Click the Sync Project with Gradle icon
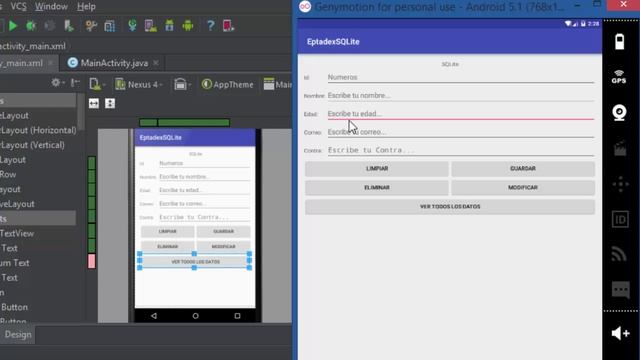 [x=132, y=26]
